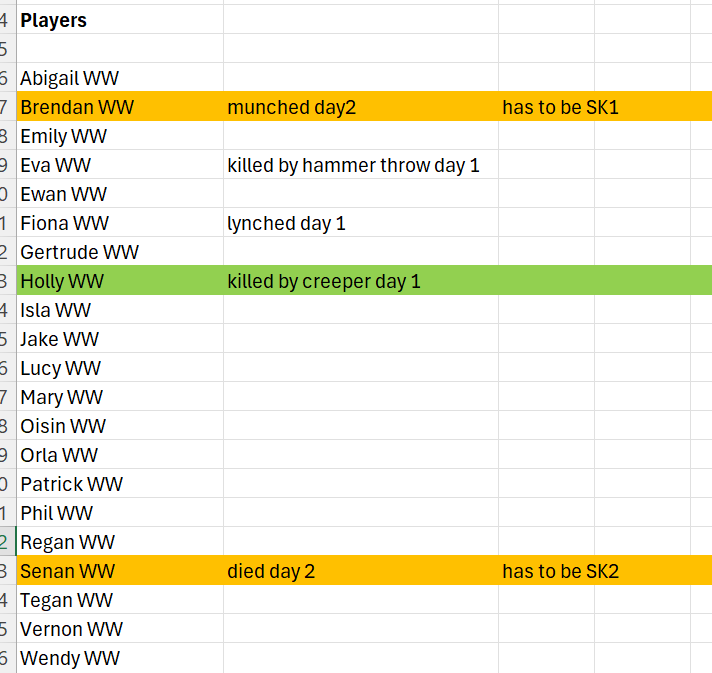This screenshot has width=712, height=673.
Task: Select 'killed by hammer throw day 1' cell
Action: (353, 165)
